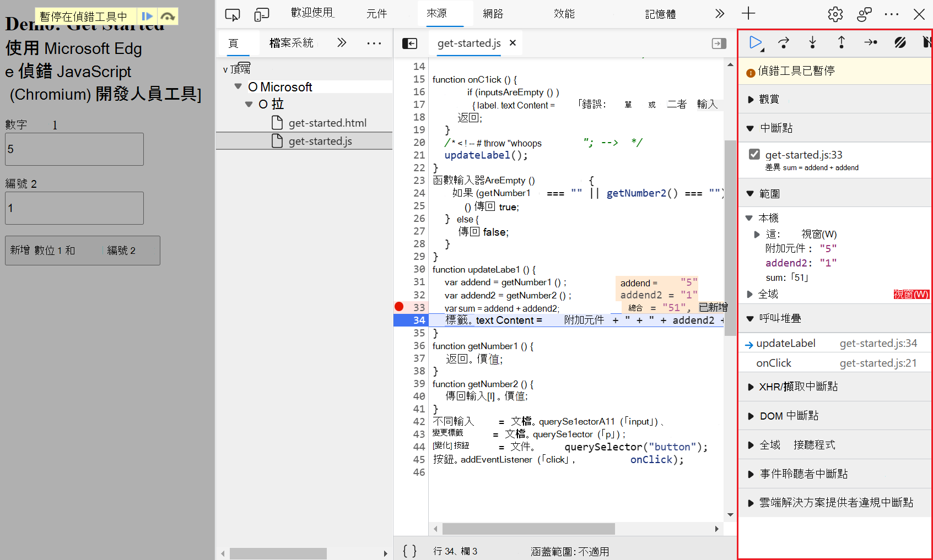The image size is (933, 560).
Task: Switch to the 來源 sources tab
Action: click(x=436, y=13)
